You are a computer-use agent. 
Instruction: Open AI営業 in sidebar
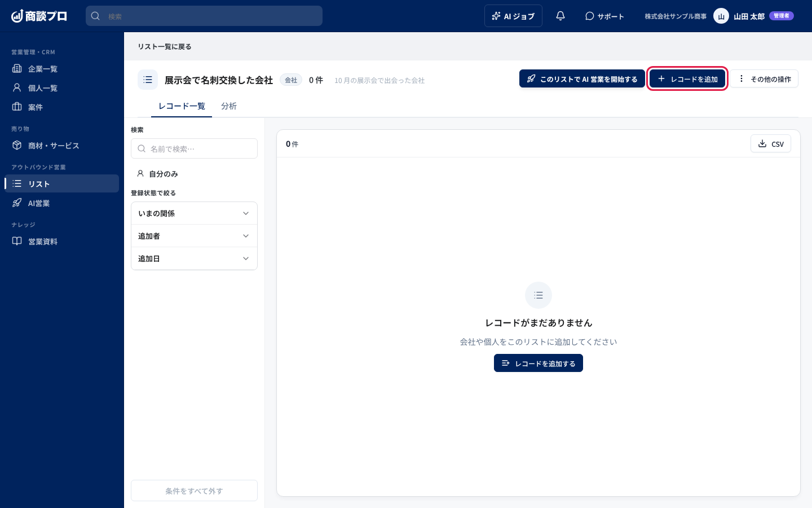point(62,203)
